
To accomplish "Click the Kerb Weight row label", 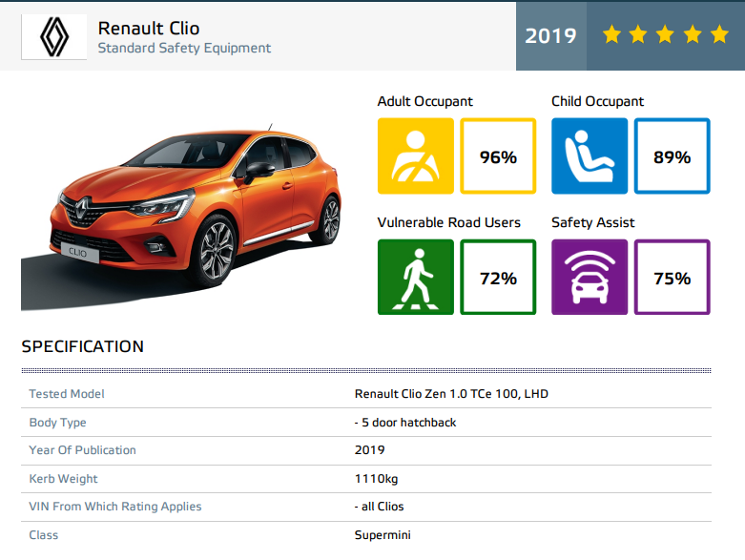I will tap(63, 478).
